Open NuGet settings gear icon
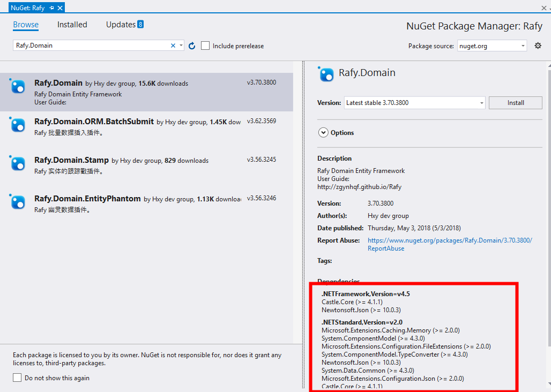This screenshot has height=392, width=551. 538,46
